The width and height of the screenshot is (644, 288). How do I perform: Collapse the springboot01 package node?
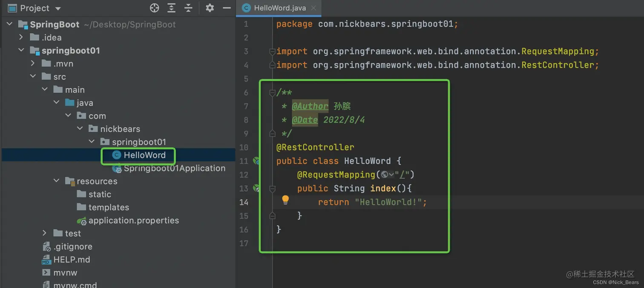pos(92,142)
